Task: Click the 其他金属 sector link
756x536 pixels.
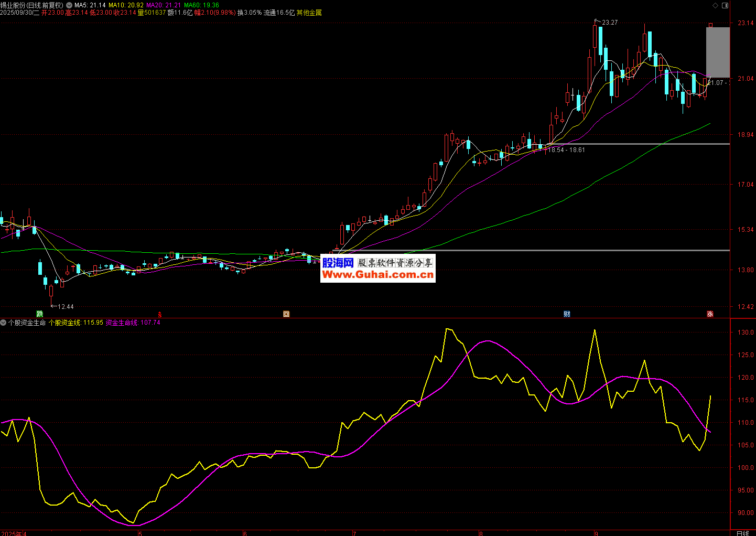Action: [x=309, y=13]
